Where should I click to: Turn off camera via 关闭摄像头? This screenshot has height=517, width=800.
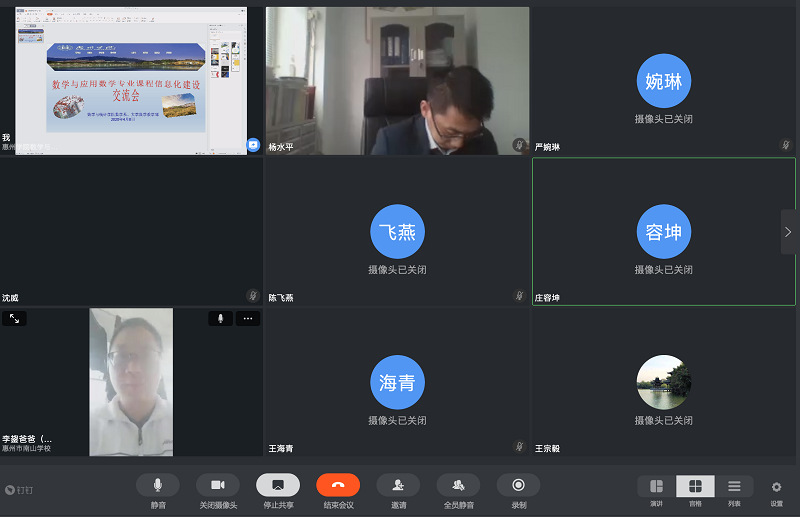[218, 485]
